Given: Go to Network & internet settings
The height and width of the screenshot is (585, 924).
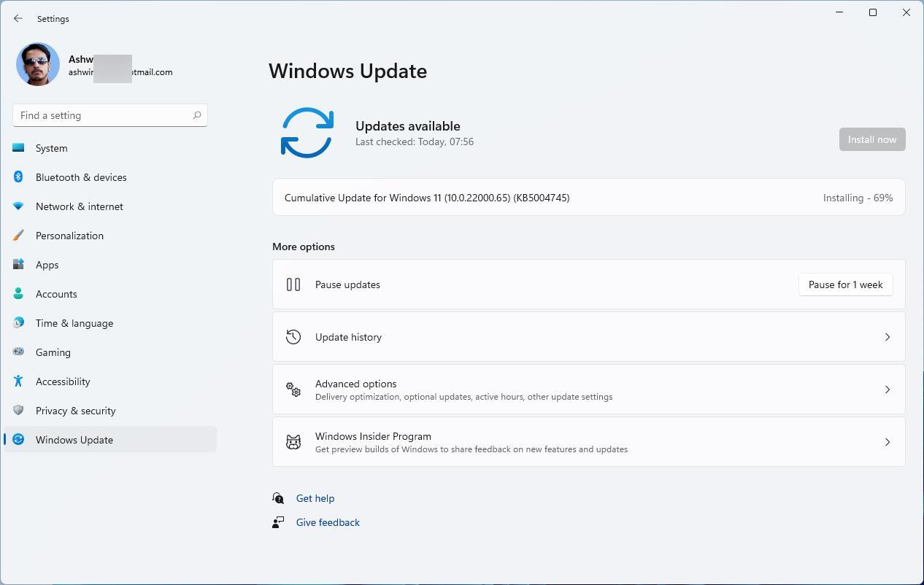Looking at the screenshot, I should (x=110, y=206).
